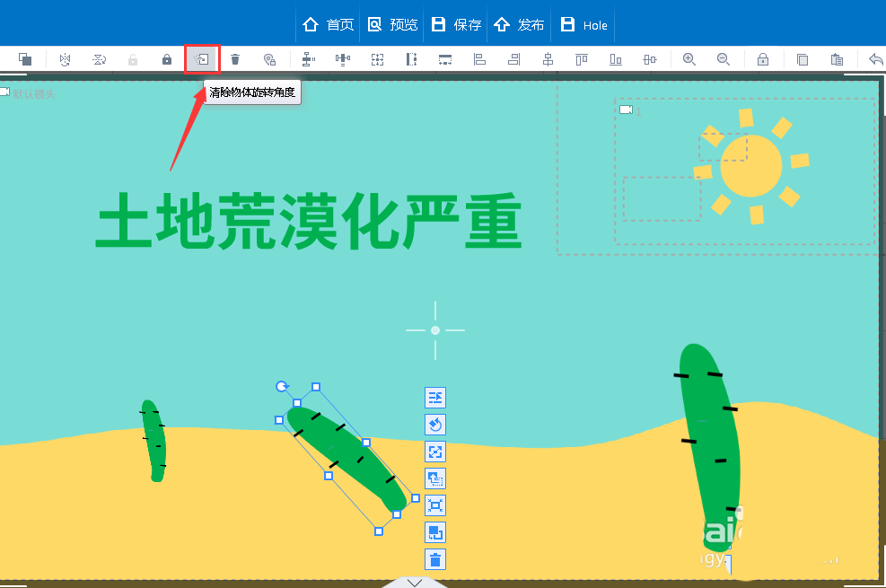
Task: Click the equal height icon
Action: pos(411,59)
